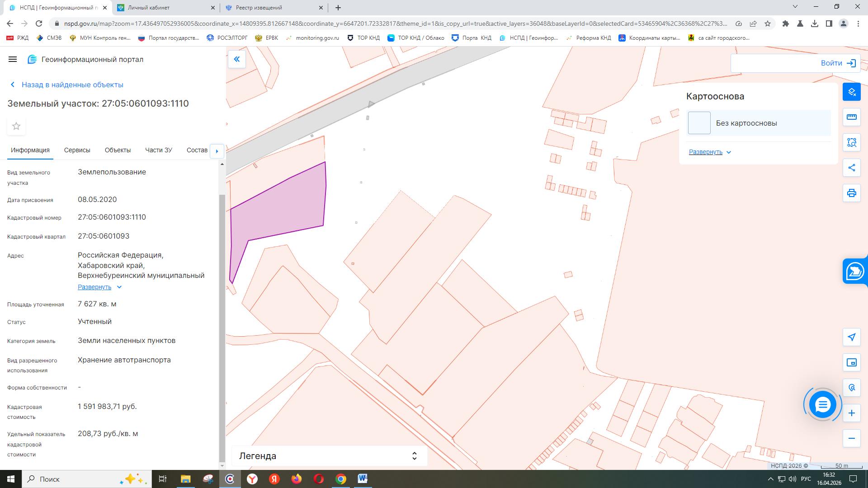Collapse the left info panel

(236, 59)
